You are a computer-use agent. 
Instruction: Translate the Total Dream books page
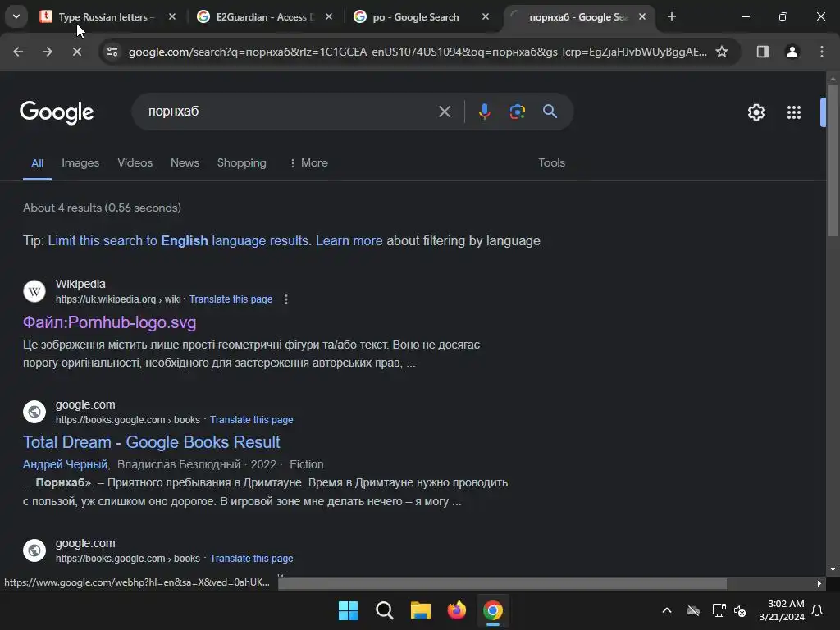[251, 420]
